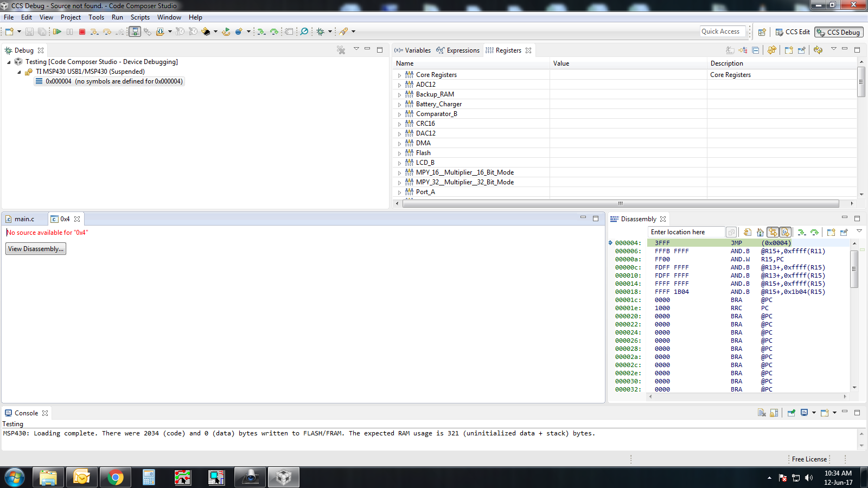Toggle Show Source button in Disassembly toolbar
This screenshot has height=488, width=868.
tap(785, 232)
